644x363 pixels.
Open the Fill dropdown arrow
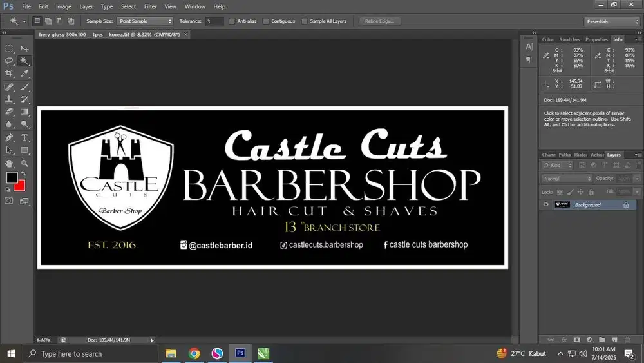coord(637,192)
